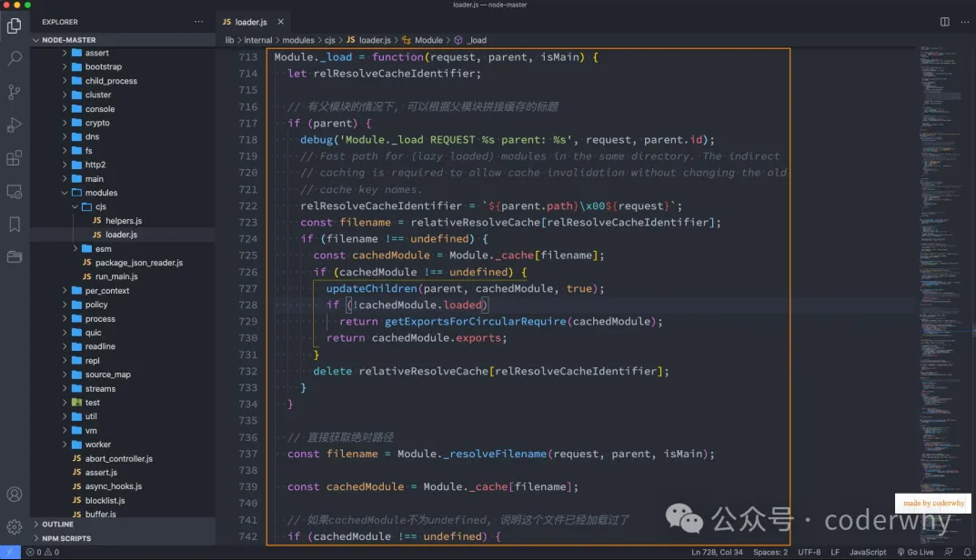Change indentation via Spaces: 2
Viewport: 976px width, 560px height.
pos(770,552)
